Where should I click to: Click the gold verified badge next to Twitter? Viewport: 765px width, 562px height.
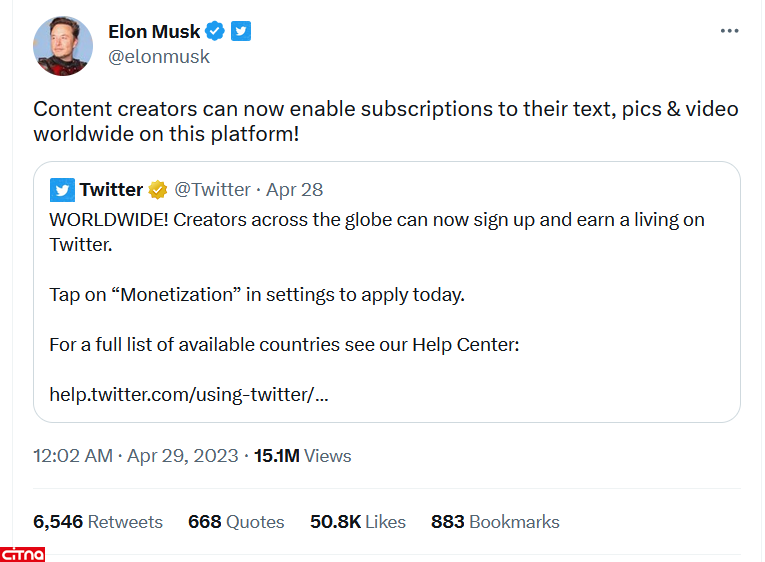click(157, 189)
